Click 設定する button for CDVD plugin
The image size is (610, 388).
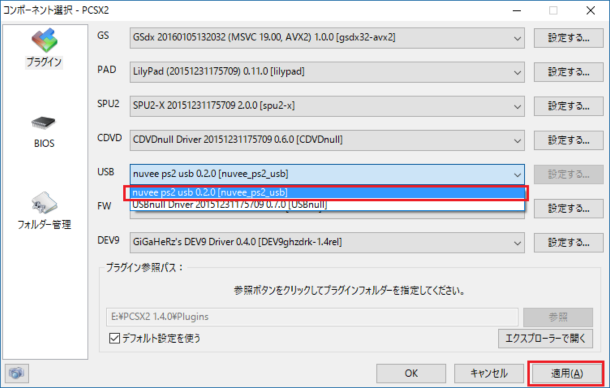coord(568,140)
